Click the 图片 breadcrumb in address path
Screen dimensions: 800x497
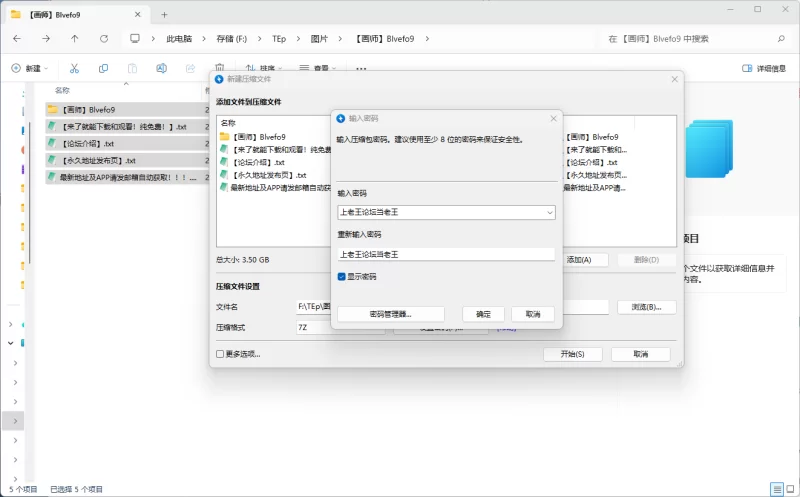tap(320, 39)
